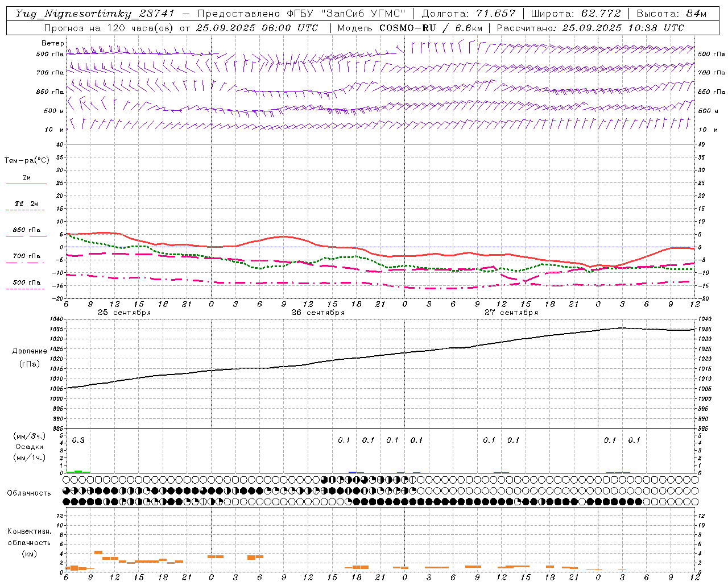The width and height of the screenshot is (728, 582).
Task: Select the 0.3 precipitation amount value
Action: point(78,440)
